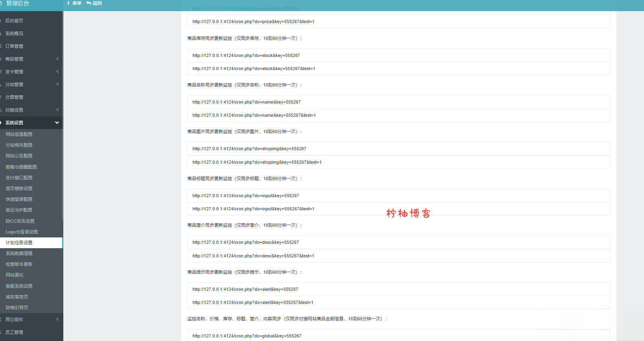Image resolution: width=644 pixels, height=341 pixels.
Task: Open 检查版本更新 page
Action: (x=19, y=264)
